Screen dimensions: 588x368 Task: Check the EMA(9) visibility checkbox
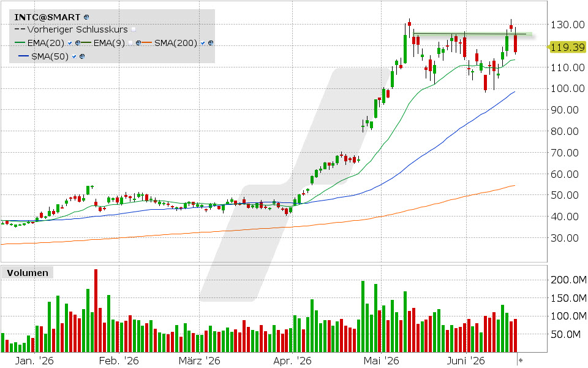[x=130, y=43]
